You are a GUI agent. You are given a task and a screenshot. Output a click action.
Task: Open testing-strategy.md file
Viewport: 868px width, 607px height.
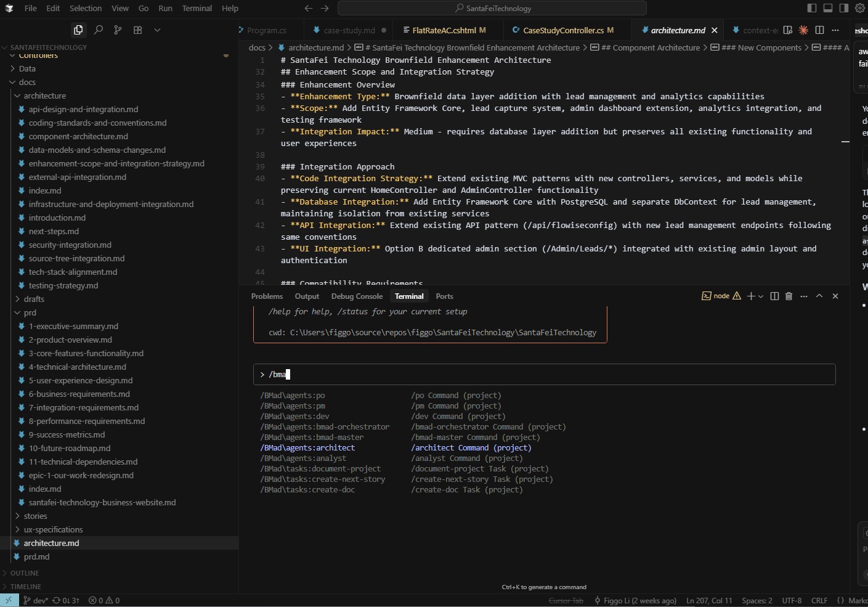point(119,285)
